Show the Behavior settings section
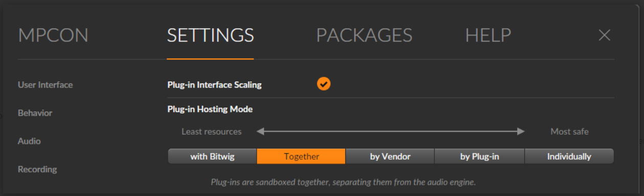This screenshot has height=196, width=644. point(35,113)
